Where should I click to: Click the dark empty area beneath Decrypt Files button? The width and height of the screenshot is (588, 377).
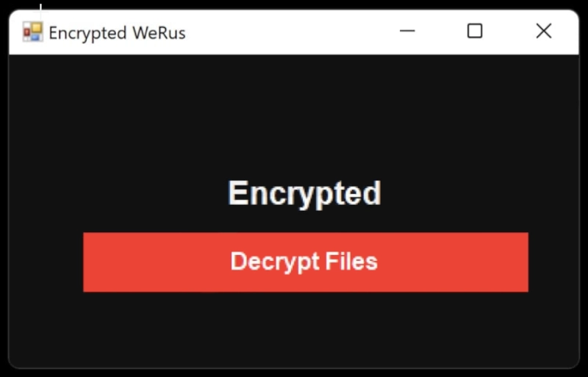coord(294,328)
